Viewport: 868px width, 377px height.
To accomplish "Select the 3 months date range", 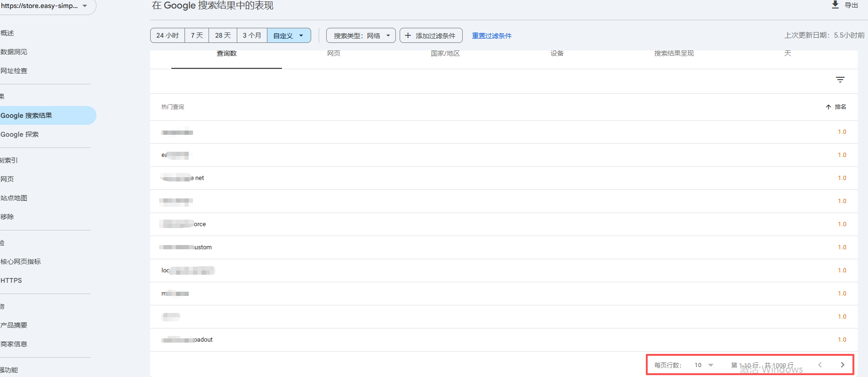I will (252, 35).
